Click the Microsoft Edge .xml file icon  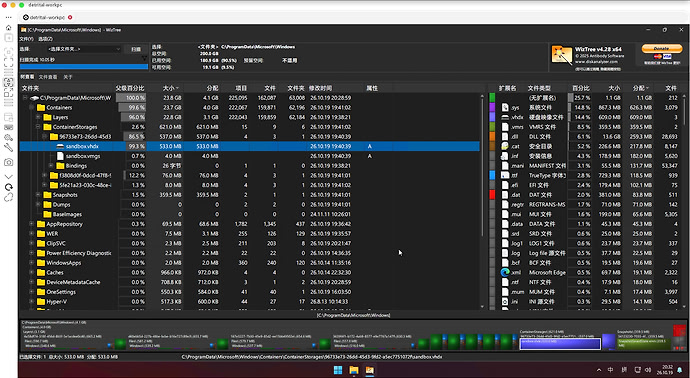coord(505,272)
